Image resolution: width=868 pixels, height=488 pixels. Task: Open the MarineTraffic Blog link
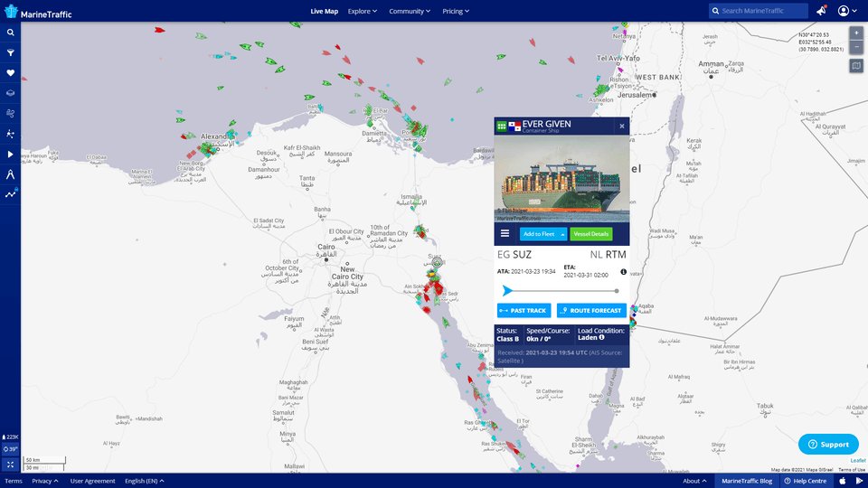point(747,481)
